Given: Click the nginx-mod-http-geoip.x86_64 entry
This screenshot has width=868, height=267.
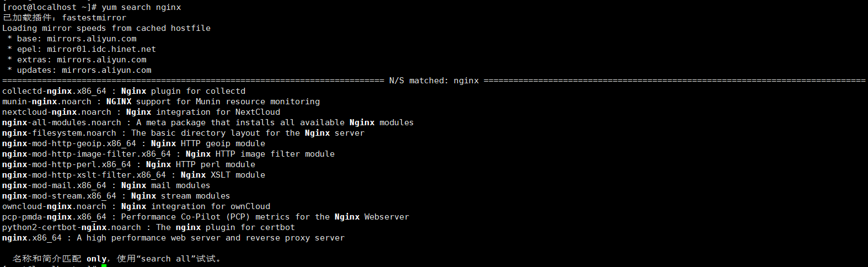Looking at the screenshot, I should coord(69,143).
